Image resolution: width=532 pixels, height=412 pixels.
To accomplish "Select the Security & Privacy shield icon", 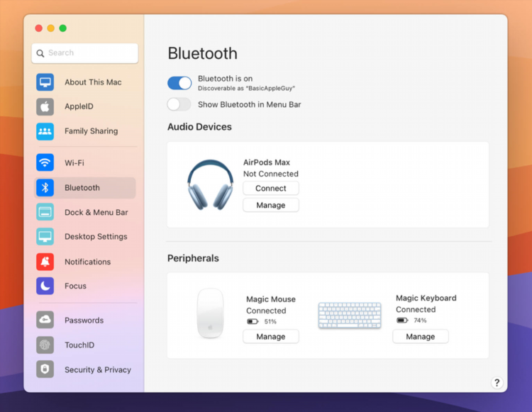I will pyautogui.click(x=45, y=369).
